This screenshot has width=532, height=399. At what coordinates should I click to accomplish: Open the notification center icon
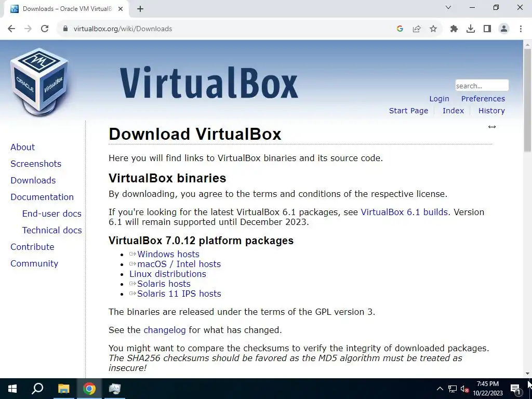516,389
